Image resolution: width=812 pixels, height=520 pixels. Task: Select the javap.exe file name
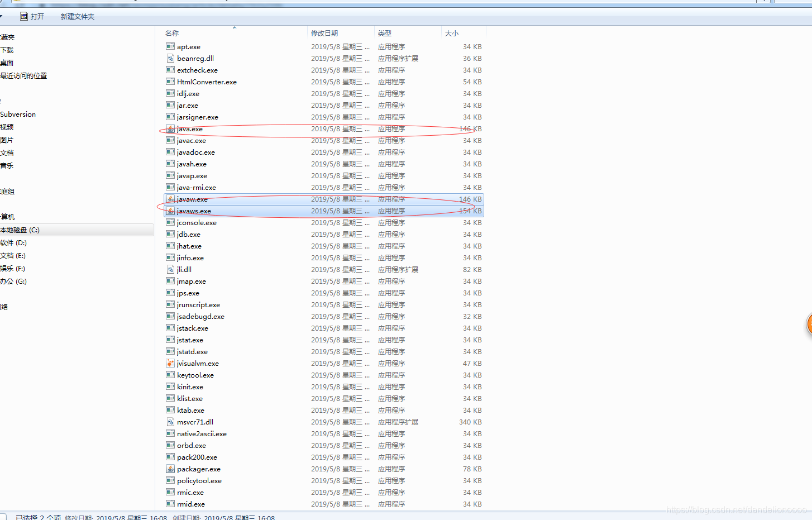[192, 176]
